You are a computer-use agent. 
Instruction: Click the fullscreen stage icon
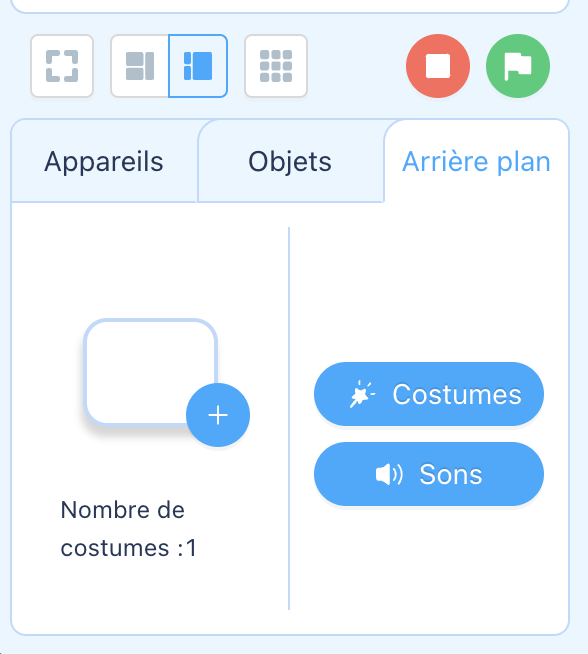coord(62,66)
